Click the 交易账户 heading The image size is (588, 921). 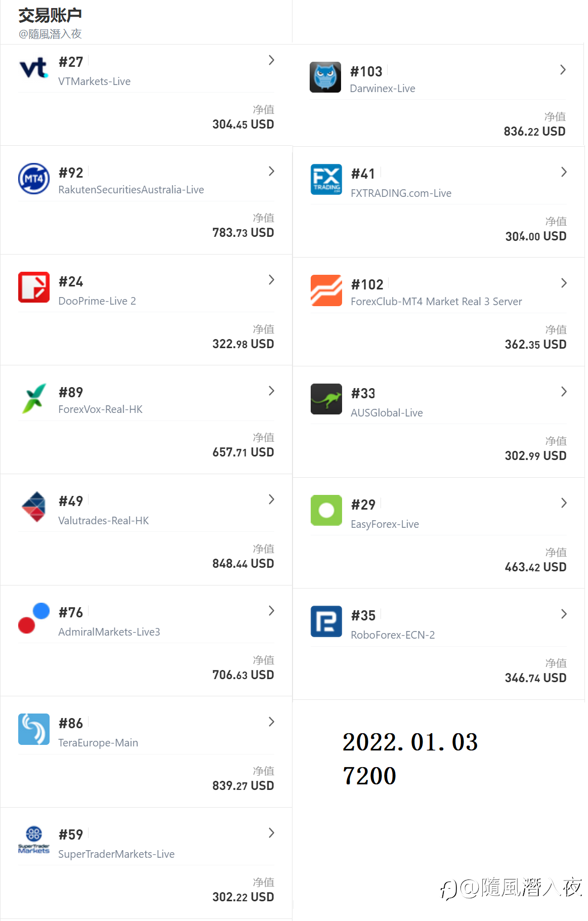tap(50, 16)
